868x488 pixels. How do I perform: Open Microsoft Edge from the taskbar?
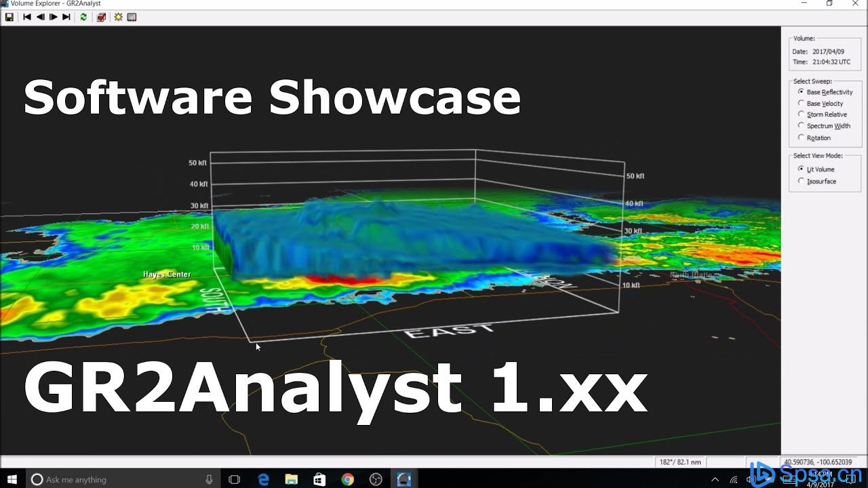[x=264, y=479]
